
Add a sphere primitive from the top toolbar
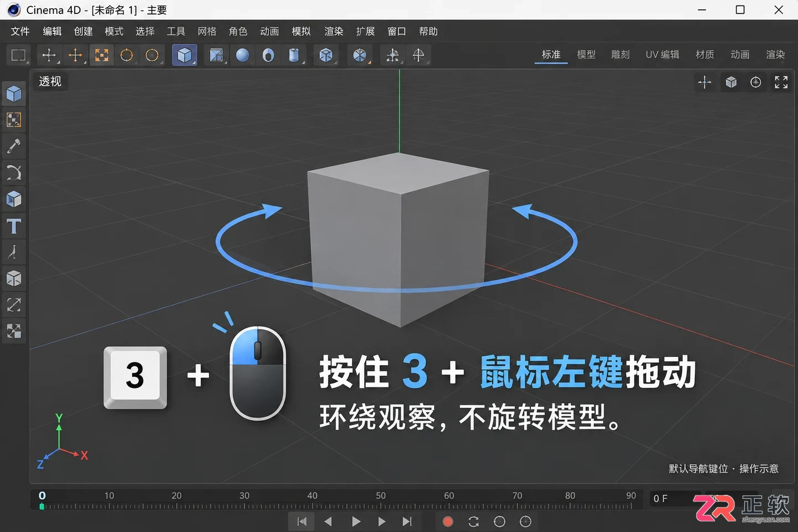(x=242, y=55)
